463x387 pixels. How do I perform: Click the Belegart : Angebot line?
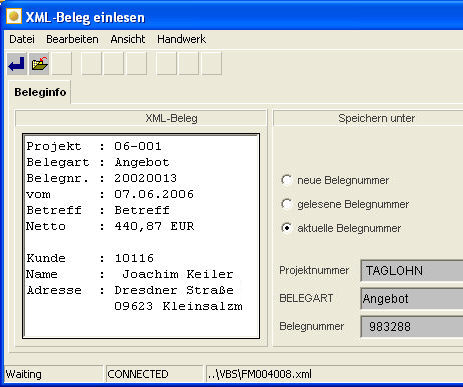pyautogui.click(x=98, y=162)
